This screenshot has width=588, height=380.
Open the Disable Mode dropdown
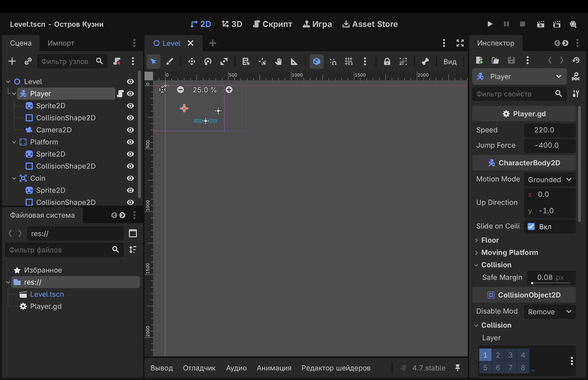[550, 312]
